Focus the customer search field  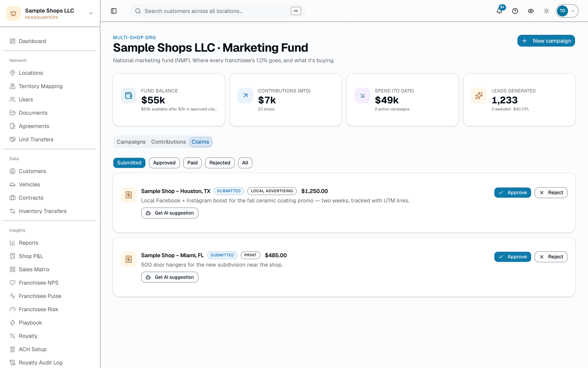point(218,11)
